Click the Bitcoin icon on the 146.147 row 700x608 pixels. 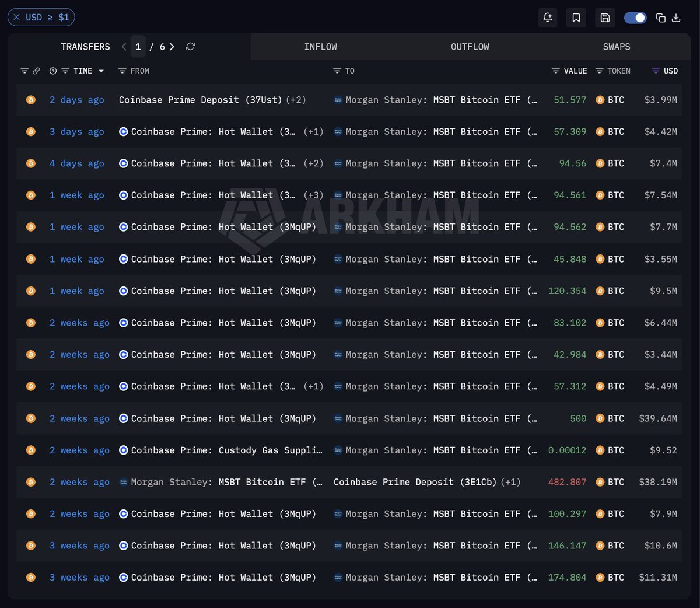[30, 546]
